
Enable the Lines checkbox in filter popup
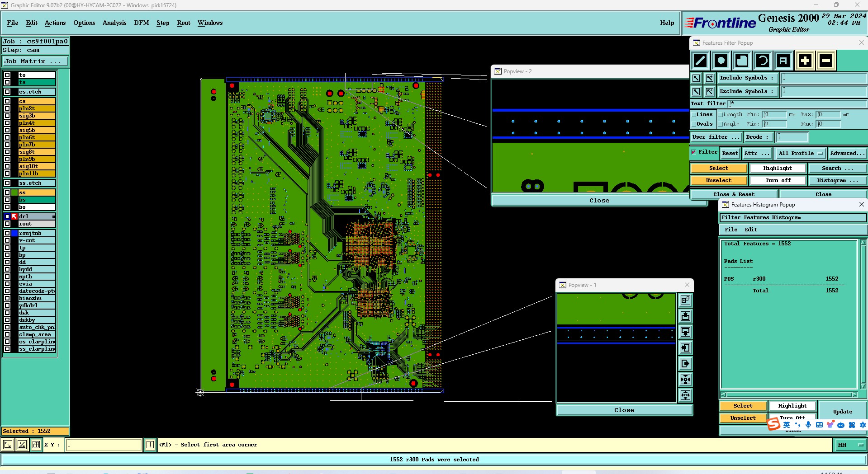[x=694, y=115]
